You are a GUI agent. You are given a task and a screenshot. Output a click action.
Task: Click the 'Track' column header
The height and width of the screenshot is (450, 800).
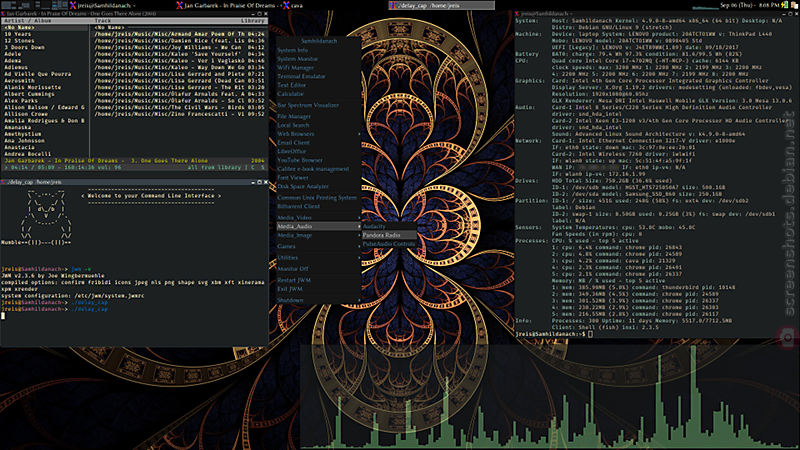(x=103, y=21)
